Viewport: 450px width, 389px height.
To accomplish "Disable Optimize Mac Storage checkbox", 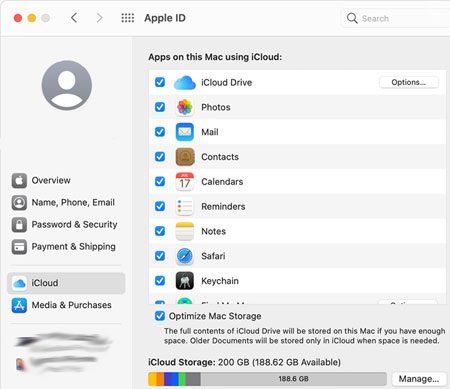I will click(x=160, y=316).
